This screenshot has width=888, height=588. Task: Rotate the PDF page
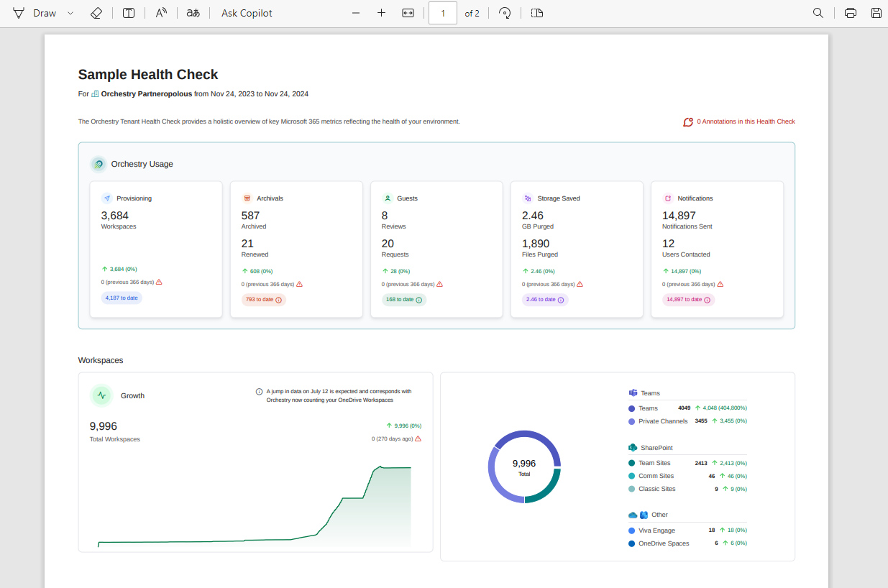pos(505,13)
